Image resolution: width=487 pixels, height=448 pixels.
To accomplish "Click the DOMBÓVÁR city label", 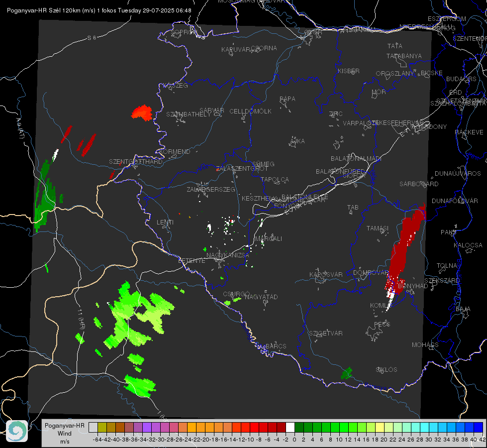I will (371, 273).
